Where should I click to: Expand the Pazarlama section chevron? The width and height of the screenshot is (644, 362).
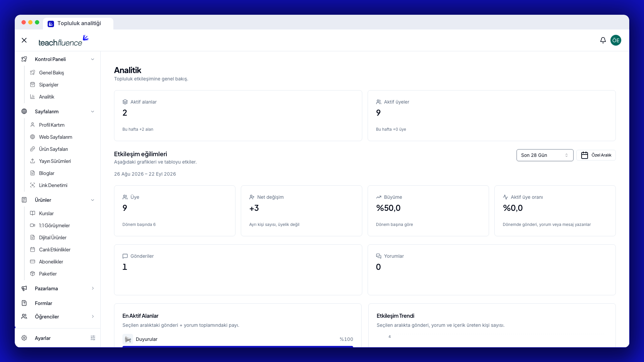point(93,289)
